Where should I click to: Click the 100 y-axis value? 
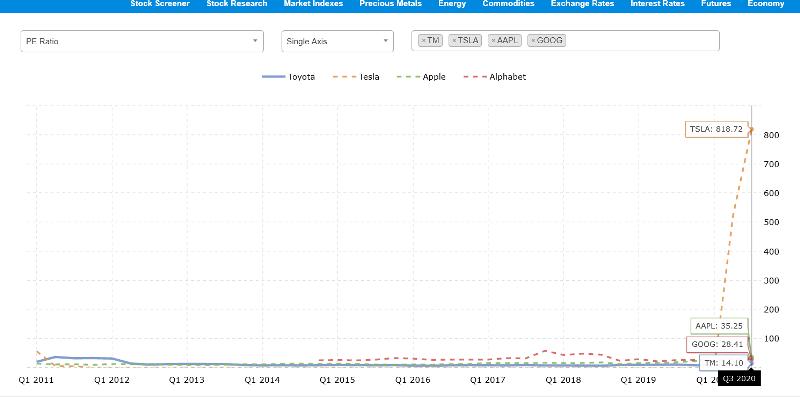[x=770, y=339]
